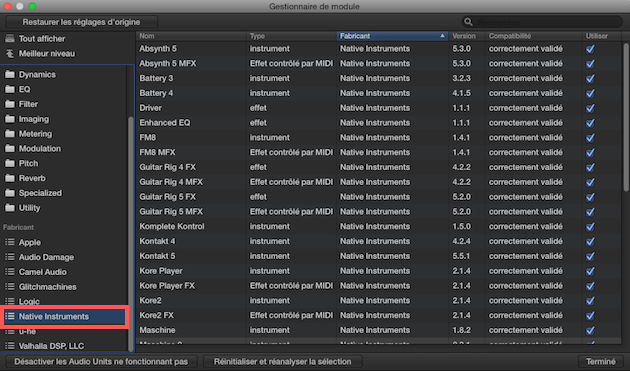The height and width of the screenshot is (371, 630).
Task: Uncheck Utiliser for FM8 MFX
Action: [590, 153]
